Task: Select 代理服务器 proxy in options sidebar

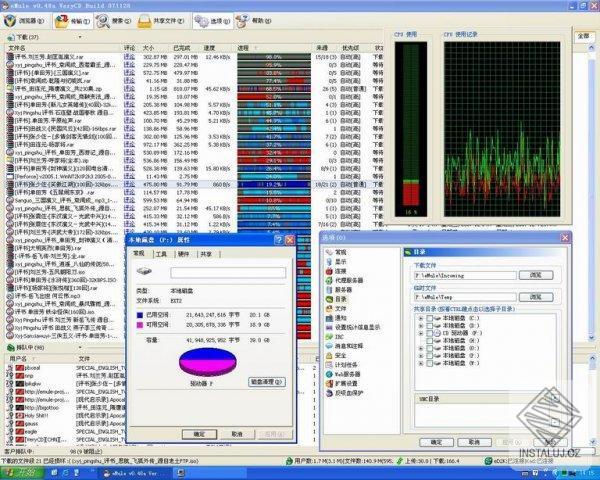Action: (x=344, y=280)
